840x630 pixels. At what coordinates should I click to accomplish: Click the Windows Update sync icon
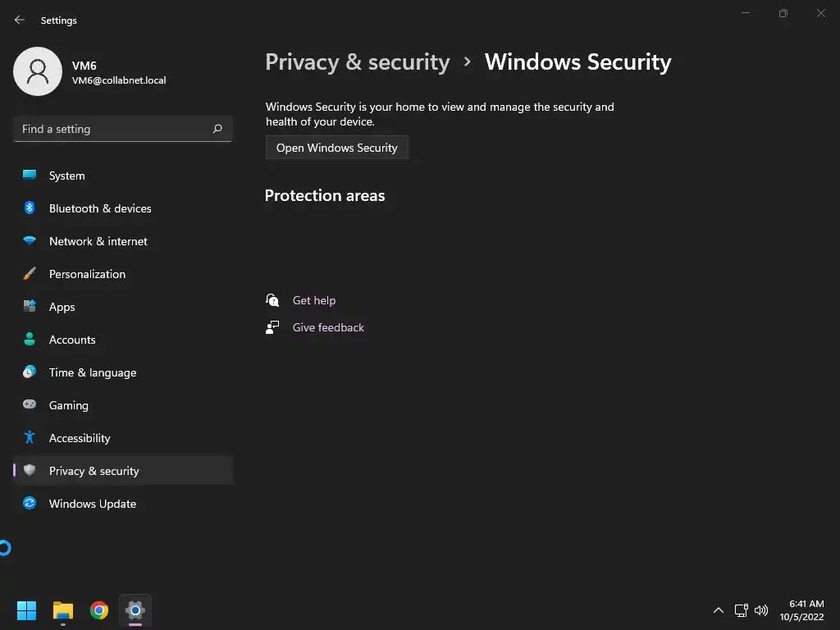(30, 504)
